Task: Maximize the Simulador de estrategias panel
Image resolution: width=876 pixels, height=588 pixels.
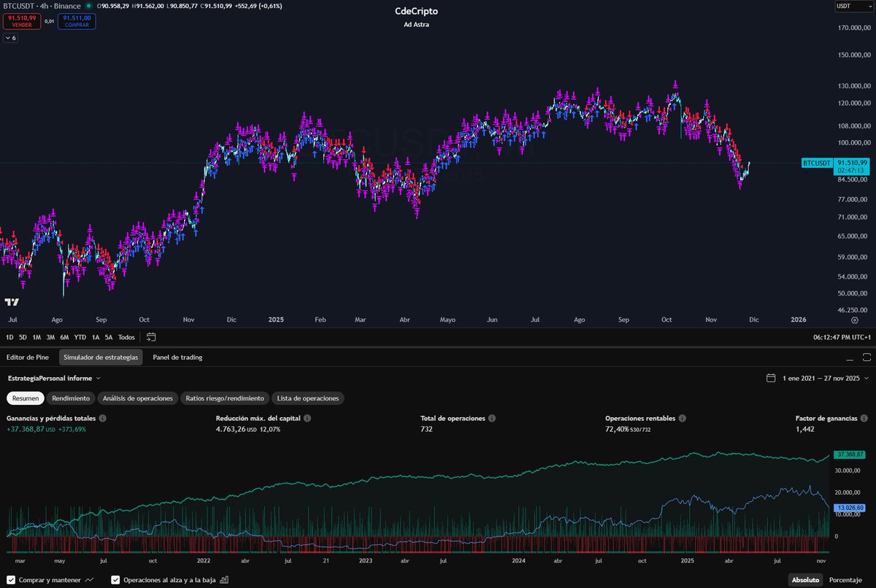Action: (867, 357)
